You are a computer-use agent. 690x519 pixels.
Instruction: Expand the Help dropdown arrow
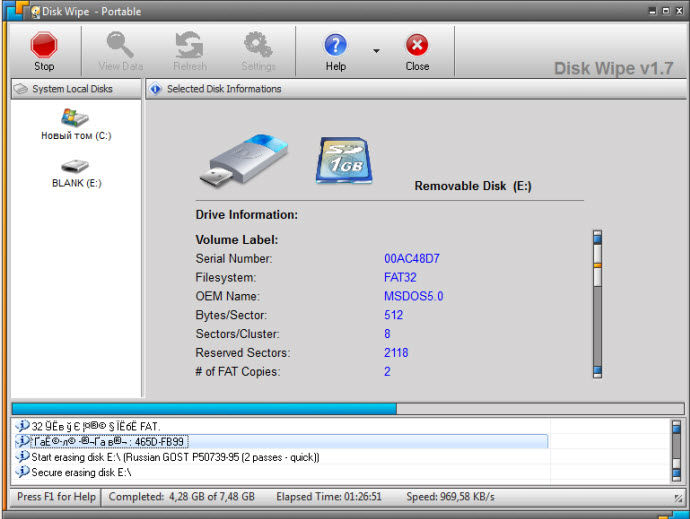point(376,51)
